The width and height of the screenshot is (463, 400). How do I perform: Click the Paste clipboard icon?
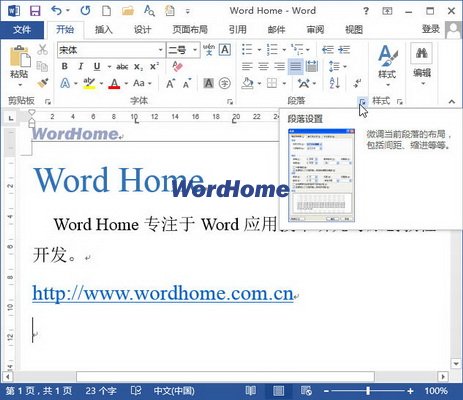(20, 57)
